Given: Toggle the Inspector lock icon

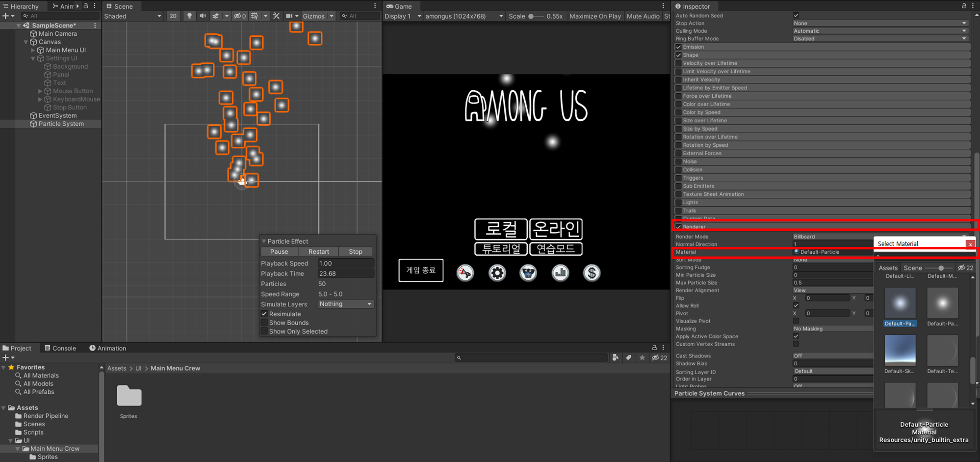Looking at the screenshot, I should (x=964, y=6).
